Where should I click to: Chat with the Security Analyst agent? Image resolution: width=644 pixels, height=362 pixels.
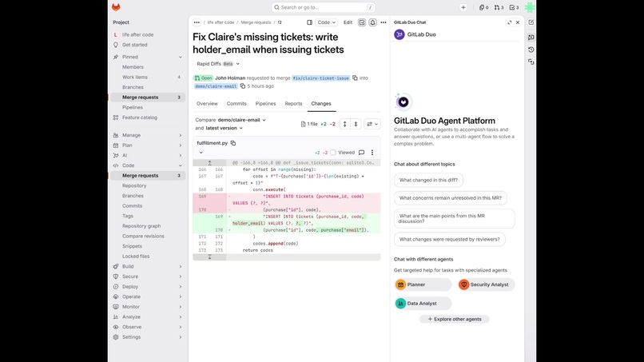coord(486,284)
